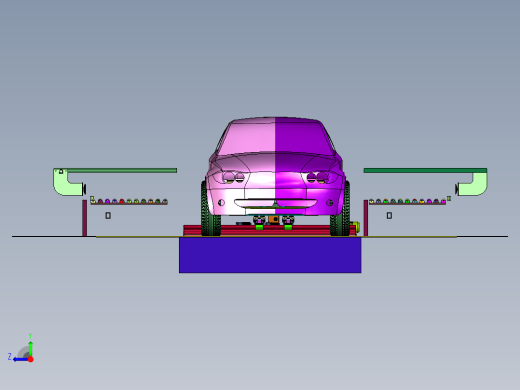Click the green Y axis arrow on triad

[x=31, y=348]
